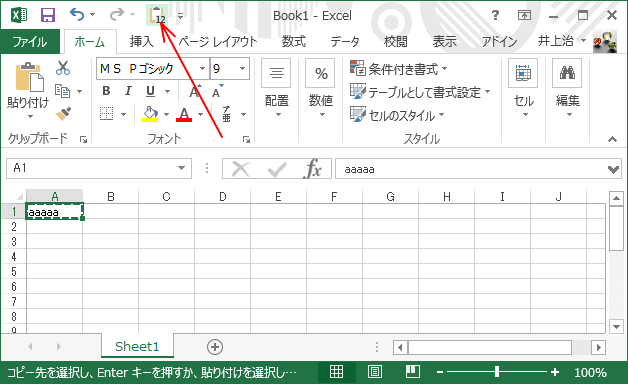Expand the font name dropdown list
Image resolution: width=628 pixels, height=384 pixels.
click(203, 68)
